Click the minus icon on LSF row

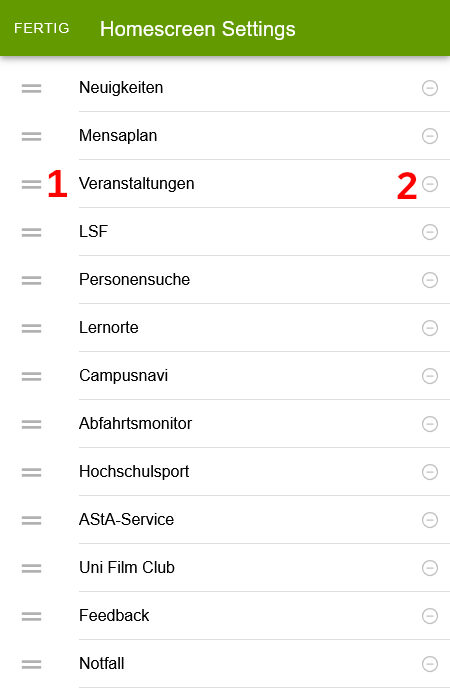430,232
